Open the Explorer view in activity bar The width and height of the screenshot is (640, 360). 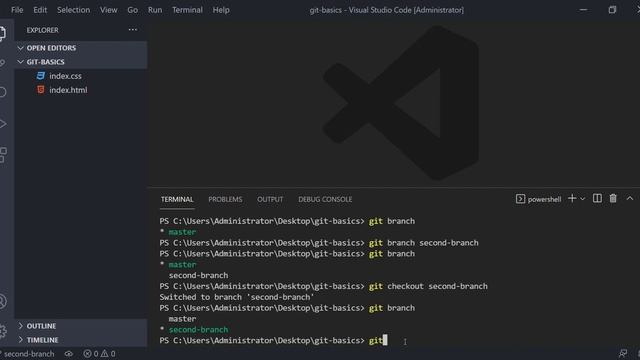2,33
